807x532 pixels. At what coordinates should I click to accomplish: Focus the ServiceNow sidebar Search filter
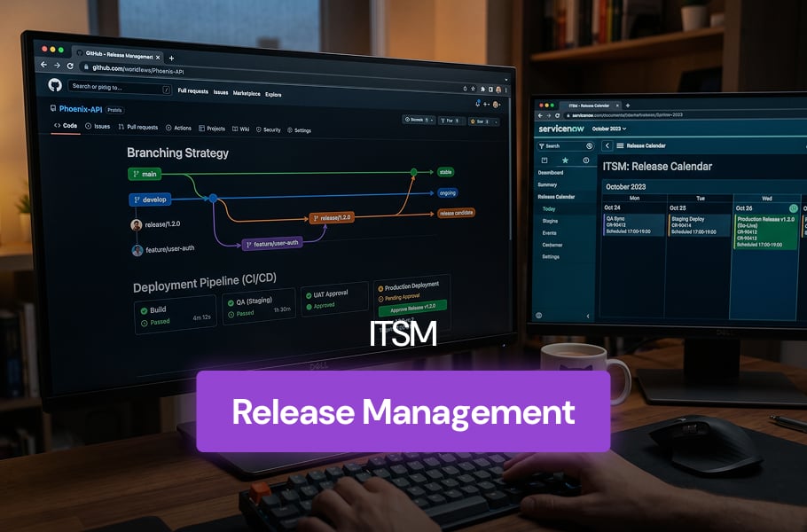click(566, 146)
